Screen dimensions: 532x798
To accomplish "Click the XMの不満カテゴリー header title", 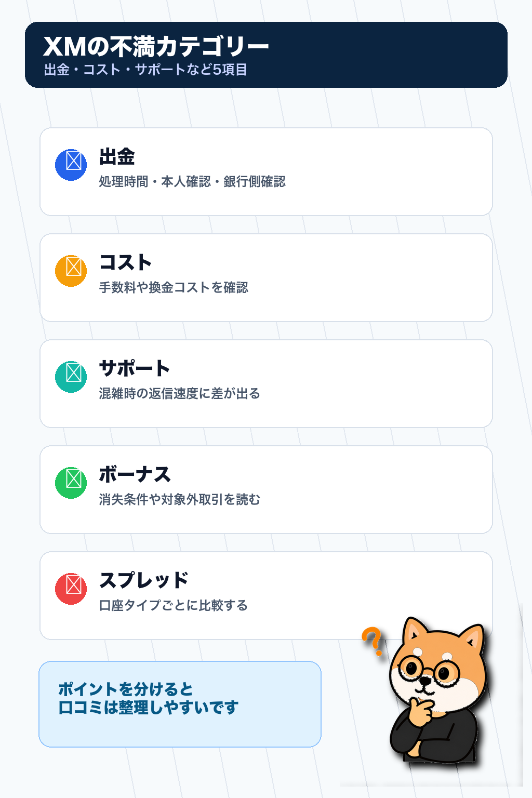I will (156, 46).
